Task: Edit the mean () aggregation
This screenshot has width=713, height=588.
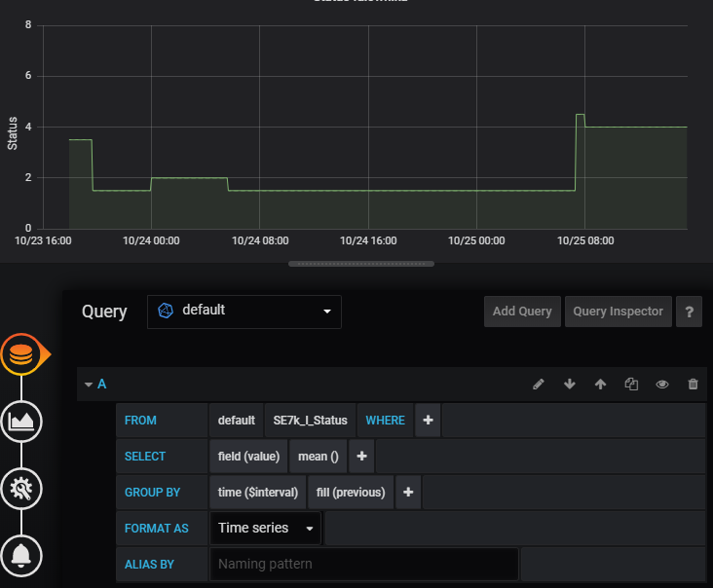Action: tap(318, 457)
